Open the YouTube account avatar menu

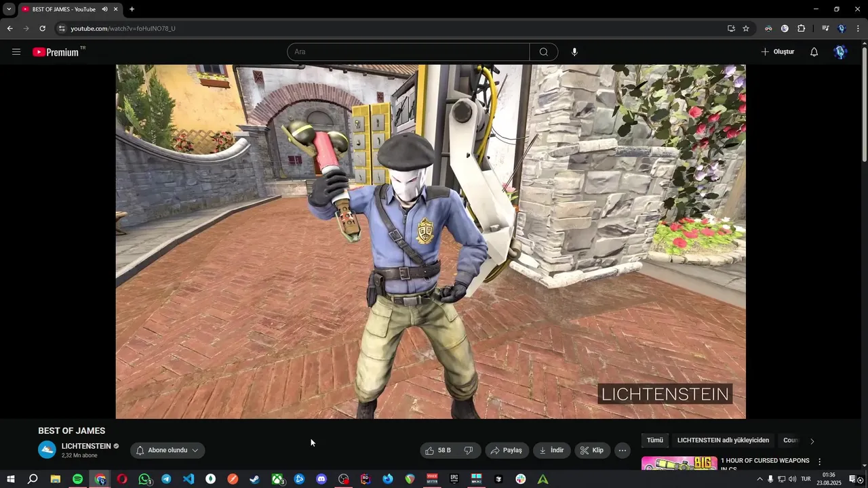840,52
